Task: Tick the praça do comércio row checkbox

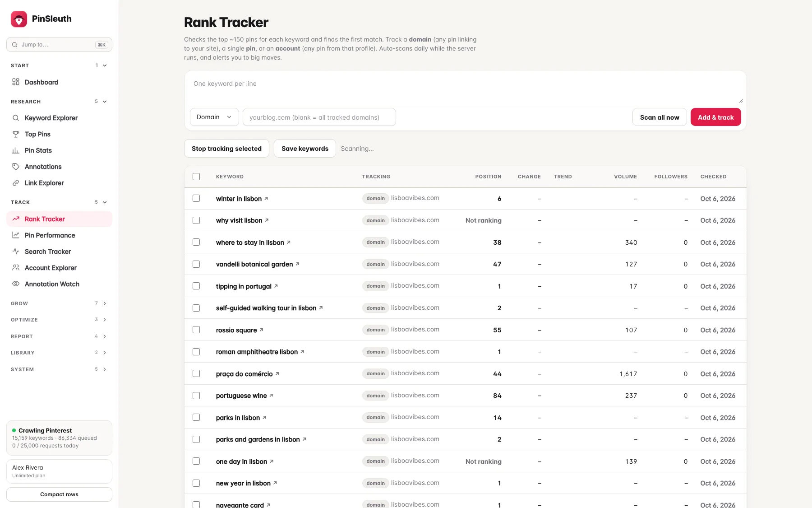Action: pos(196,373)
